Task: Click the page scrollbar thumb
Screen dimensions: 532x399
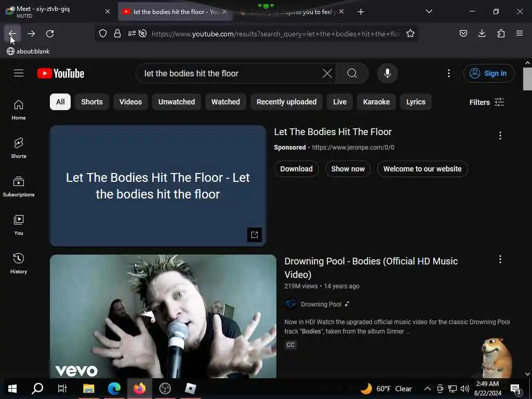Action: (x=527, y=79)
